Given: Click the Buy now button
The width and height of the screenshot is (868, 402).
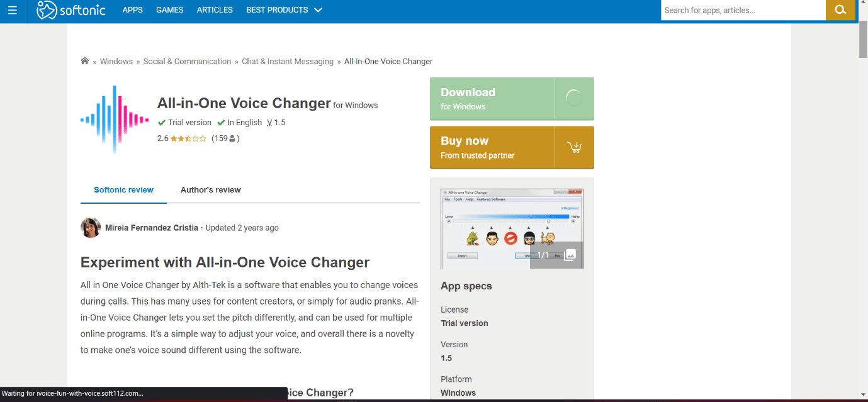Looking at the screenshot, I should point(512,148).
